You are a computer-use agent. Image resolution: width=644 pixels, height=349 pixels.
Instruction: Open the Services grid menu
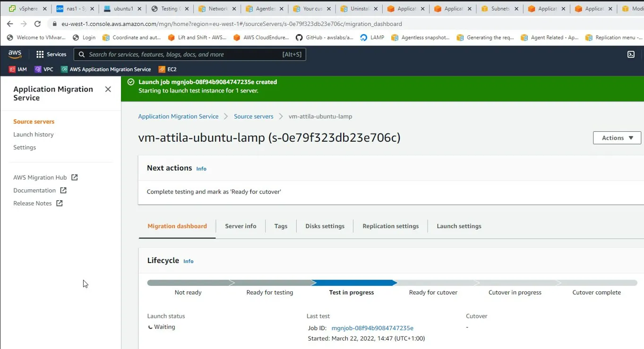coord(51,54)
